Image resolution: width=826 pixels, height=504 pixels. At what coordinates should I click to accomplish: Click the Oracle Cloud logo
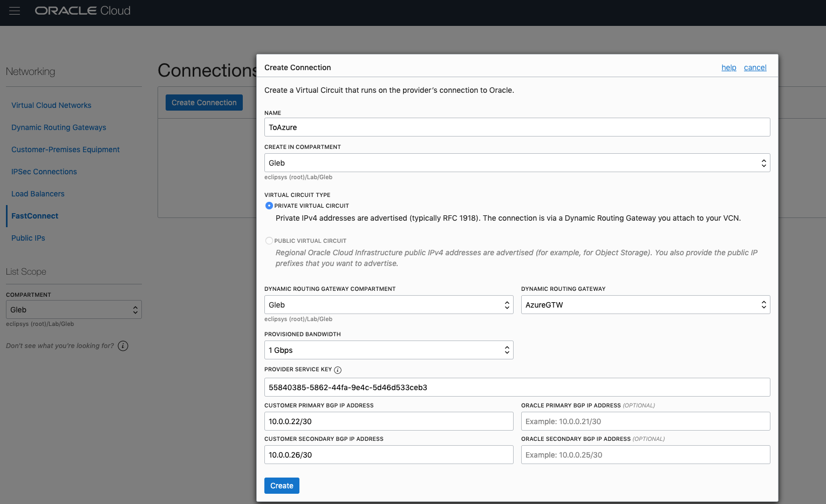click(x=82, y=10)
